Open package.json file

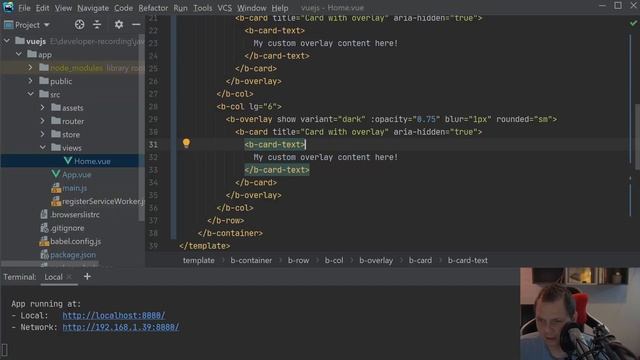73,255
